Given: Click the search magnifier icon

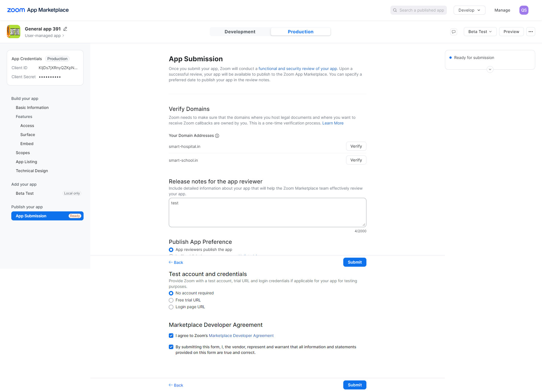Looking at the screenshot, I should 395,10.
